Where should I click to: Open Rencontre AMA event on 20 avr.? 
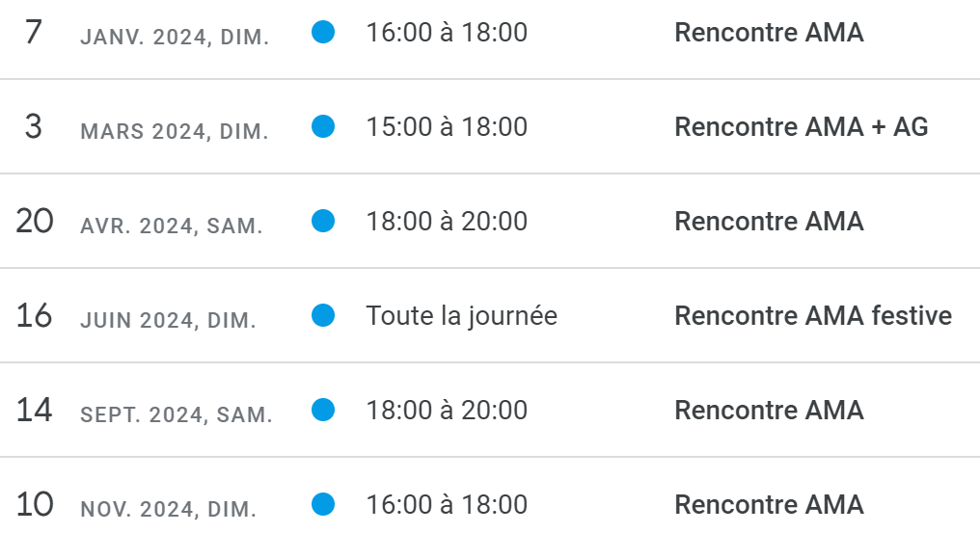(769, 221)
